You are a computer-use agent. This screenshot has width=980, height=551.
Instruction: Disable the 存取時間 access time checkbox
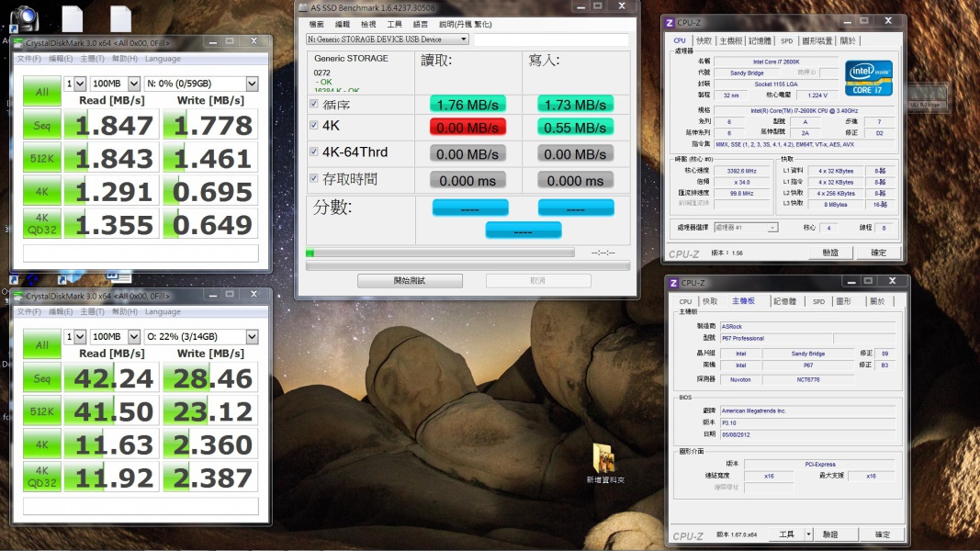(x=314, y=178)
